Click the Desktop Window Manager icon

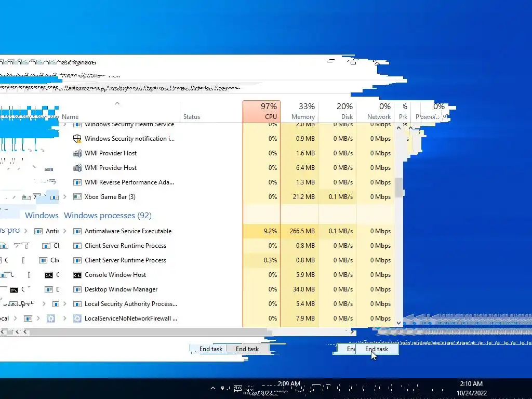tap(77, 289)
